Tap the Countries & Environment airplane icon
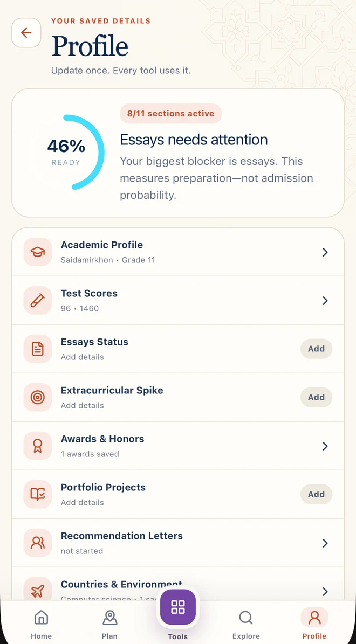This screenshot has width=356, height=644. (37, 590)
